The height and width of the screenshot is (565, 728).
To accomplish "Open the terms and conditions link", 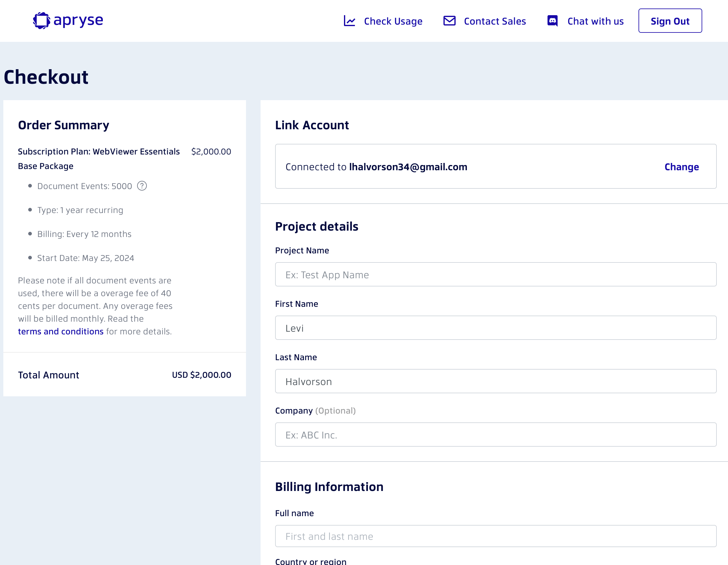I will (61, 331).
